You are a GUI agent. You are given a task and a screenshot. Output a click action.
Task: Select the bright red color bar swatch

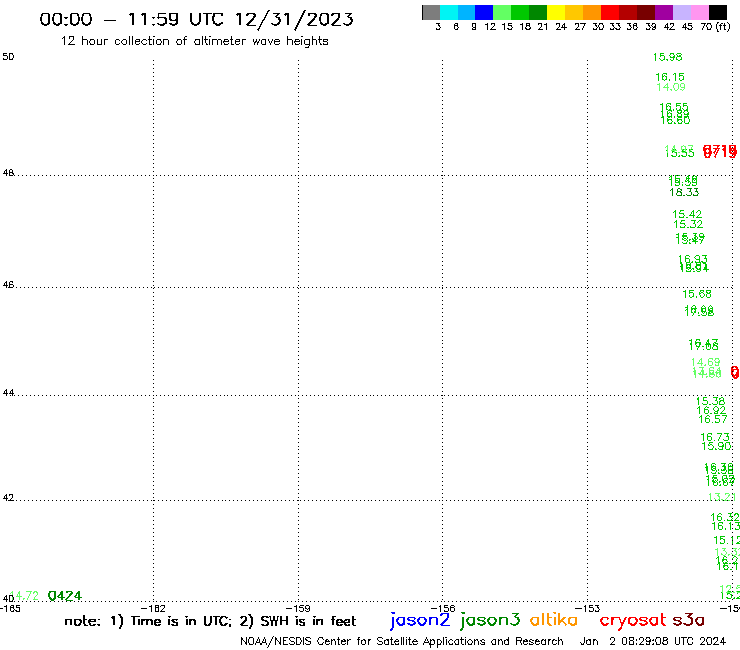pyautogui.click(x=610, y=12)
